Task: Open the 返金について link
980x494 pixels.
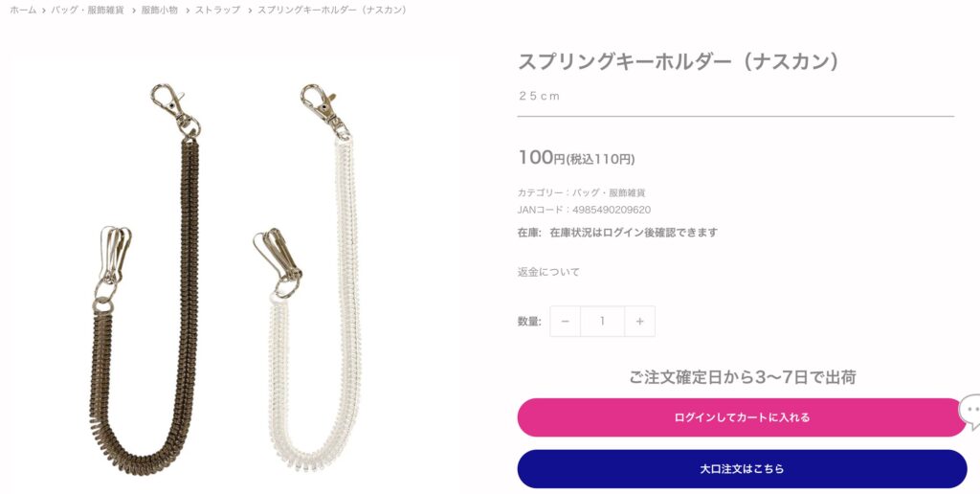Action: tap(548, 272)
